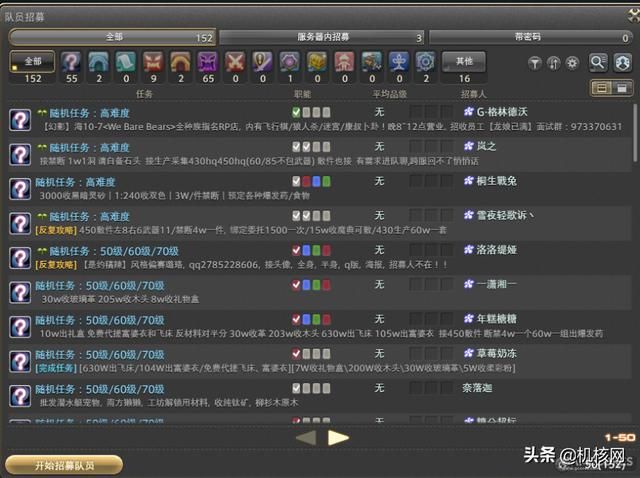
Task: Click the first checked slot in 岚之 row
Action: 296,147
